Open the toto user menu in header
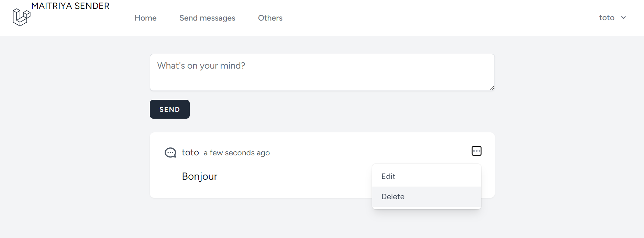This screenshot has width=644, height=238. [607, 18]
